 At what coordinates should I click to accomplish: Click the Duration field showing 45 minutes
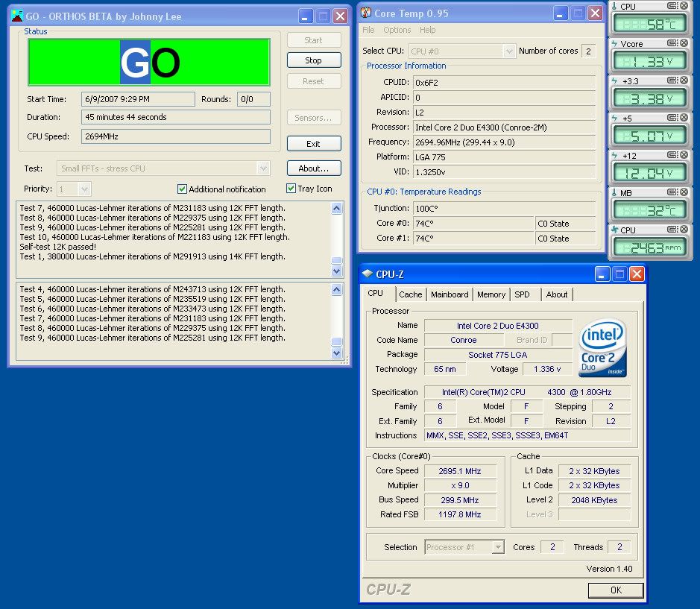point(176,117)
